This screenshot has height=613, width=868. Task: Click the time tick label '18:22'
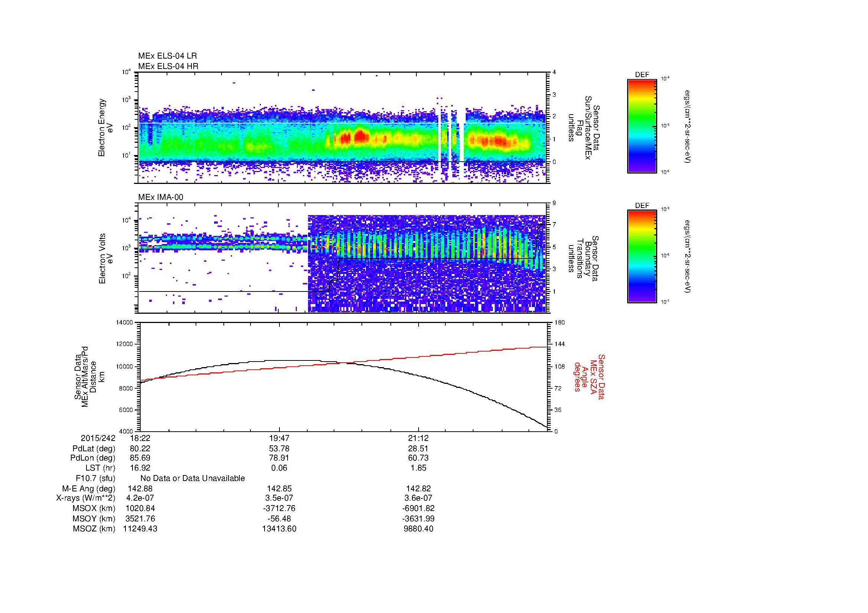(x=140, y=438)
